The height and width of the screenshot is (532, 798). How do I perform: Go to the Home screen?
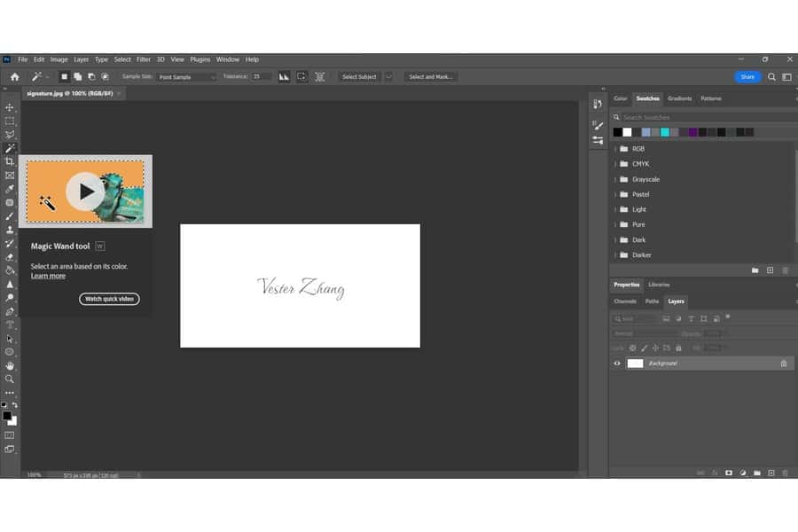pyautogui.click(x=15, y=77)
